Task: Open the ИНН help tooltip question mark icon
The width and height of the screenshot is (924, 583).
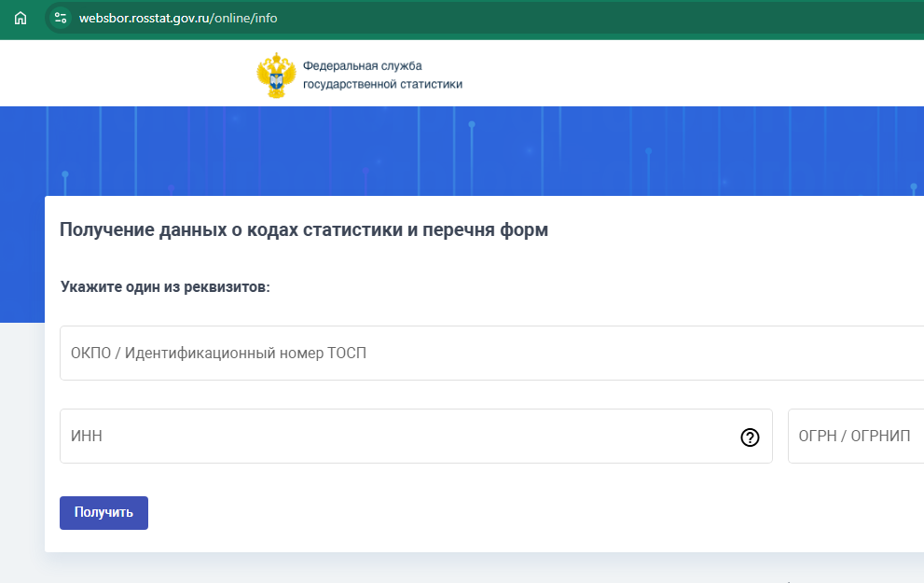Action: point(750,436)
